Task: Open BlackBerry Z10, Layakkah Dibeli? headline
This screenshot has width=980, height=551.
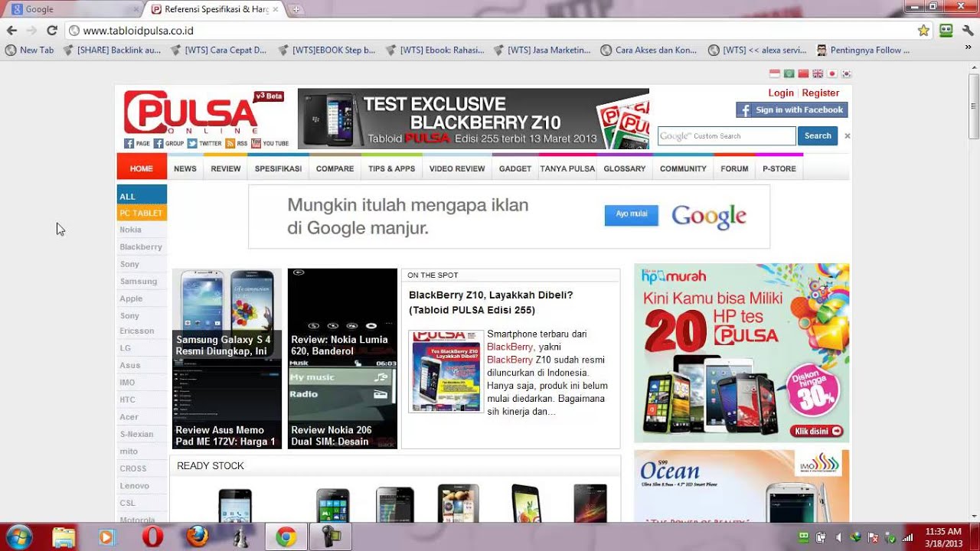Action: pos(491,302)
